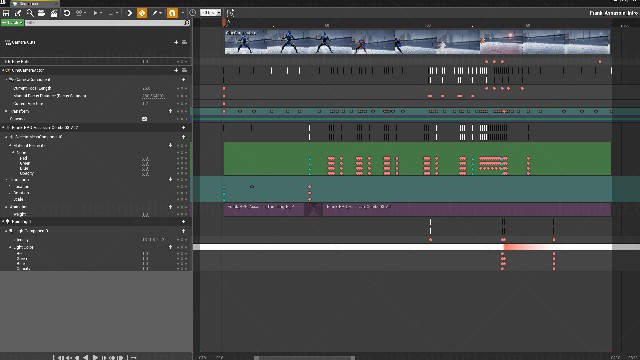
Task: Select the Camera Cuts track
Action: point(96,42)
